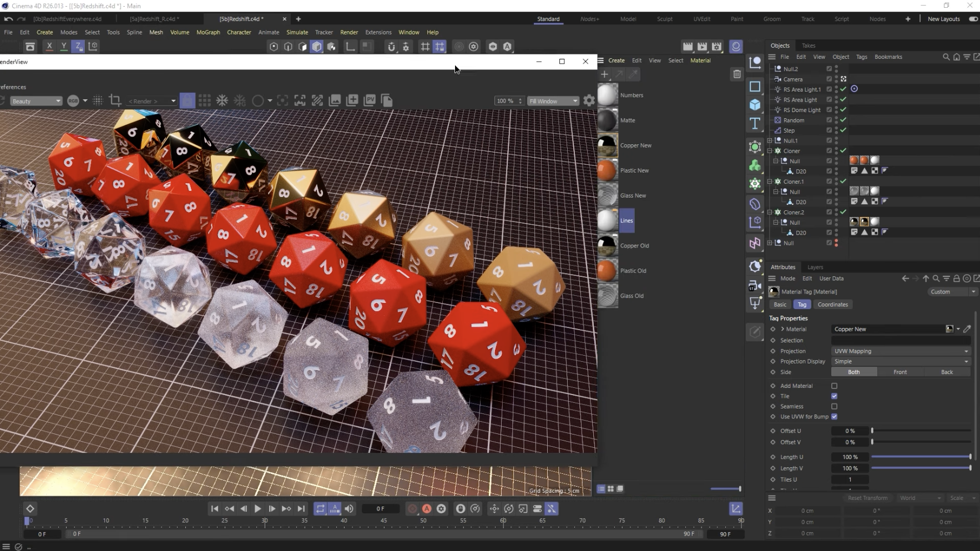Collapse the Cloner object tree

[x=770, y=151]
